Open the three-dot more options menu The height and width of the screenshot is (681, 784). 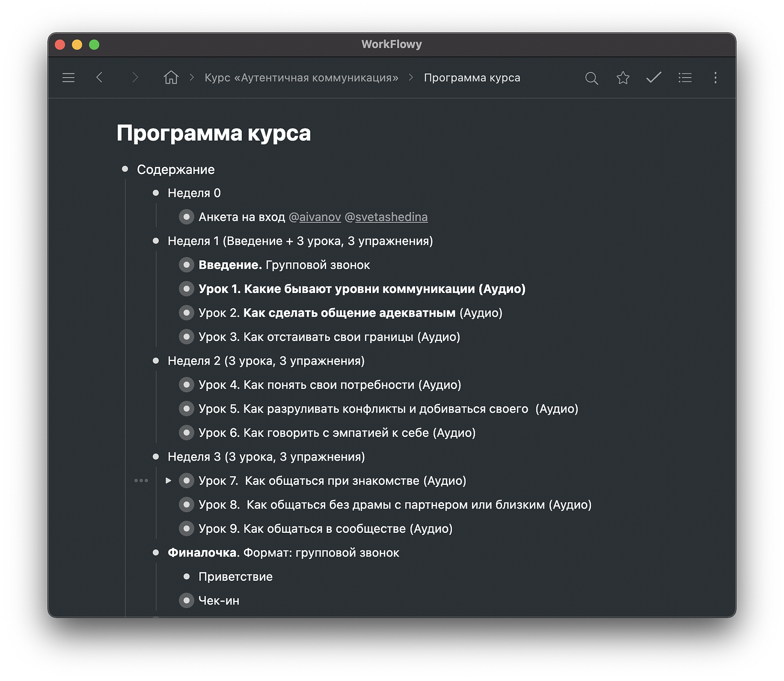pyautogui.click(x=715, y=78)
